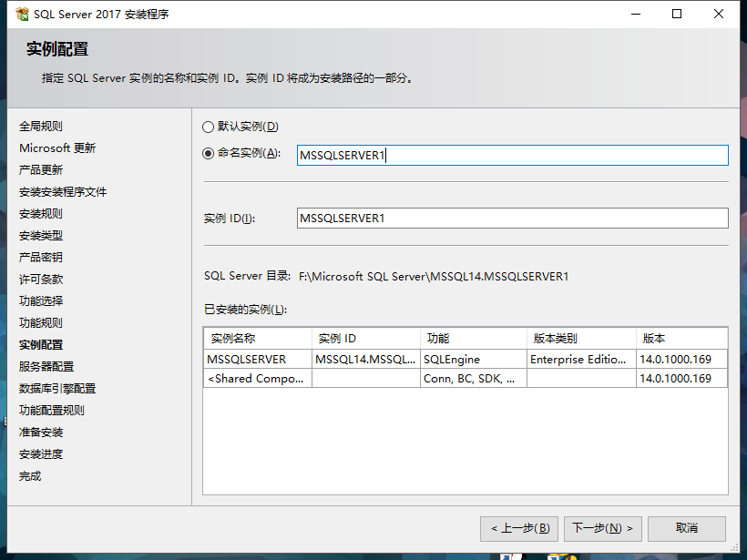This screenshot has width=747, height=560.
Task: Select the 数据库引擎配置 sidebar step
Action: click(x=57, y=389)
